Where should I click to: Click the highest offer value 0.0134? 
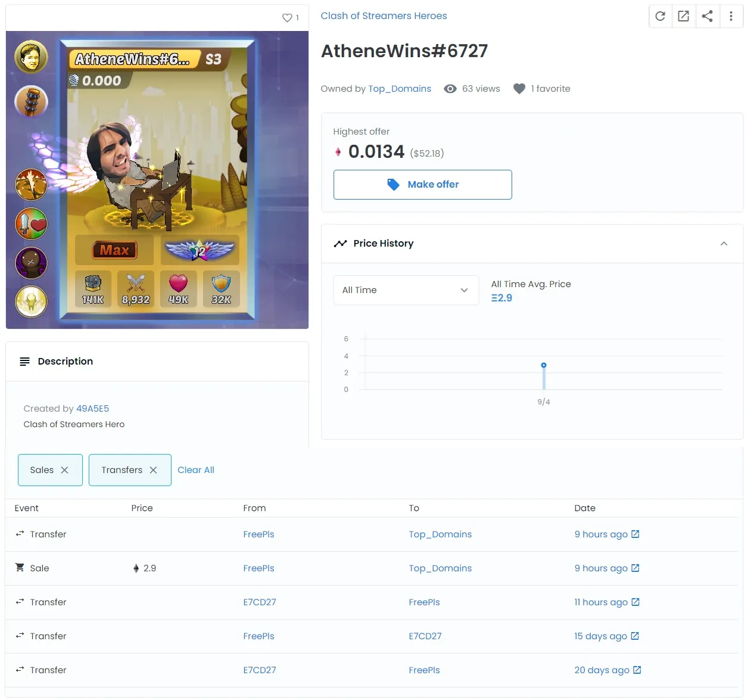click(x=376, y=152)
